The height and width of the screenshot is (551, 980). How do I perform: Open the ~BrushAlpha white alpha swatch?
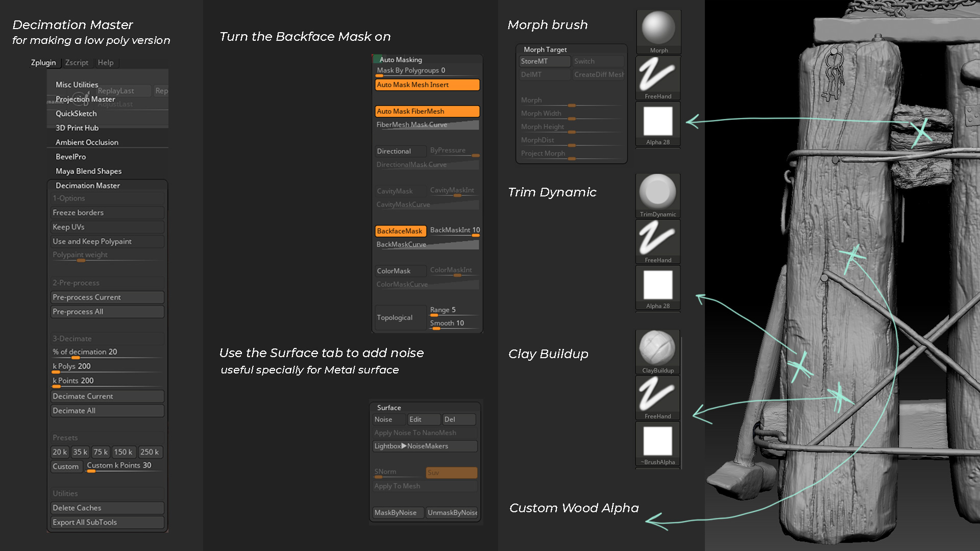(658, 441)
